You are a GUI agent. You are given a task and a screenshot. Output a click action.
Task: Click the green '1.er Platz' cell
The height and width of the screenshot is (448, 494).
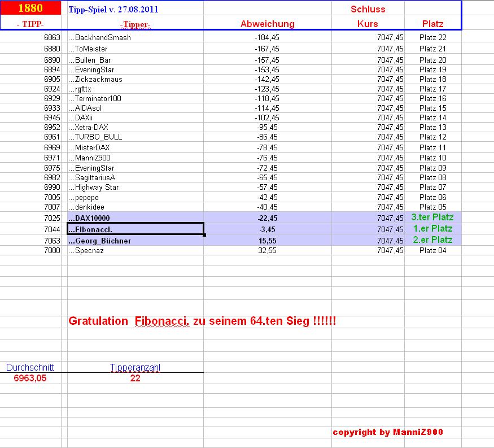[433, 229]
